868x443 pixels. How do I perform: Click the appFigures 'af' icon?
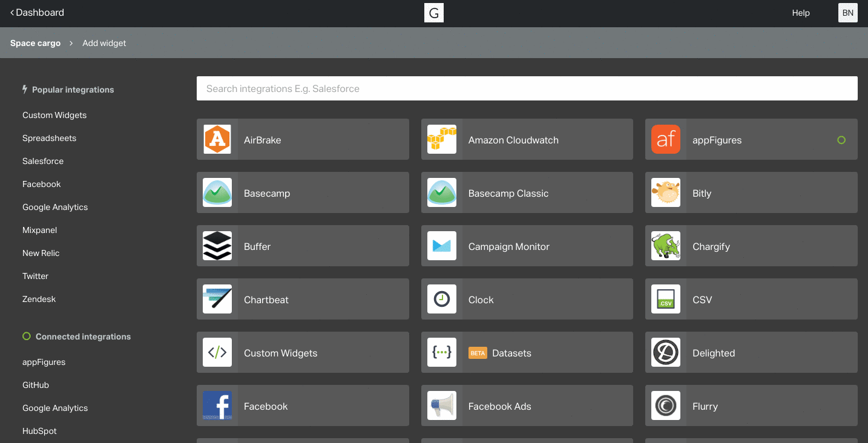coord(666,139)
